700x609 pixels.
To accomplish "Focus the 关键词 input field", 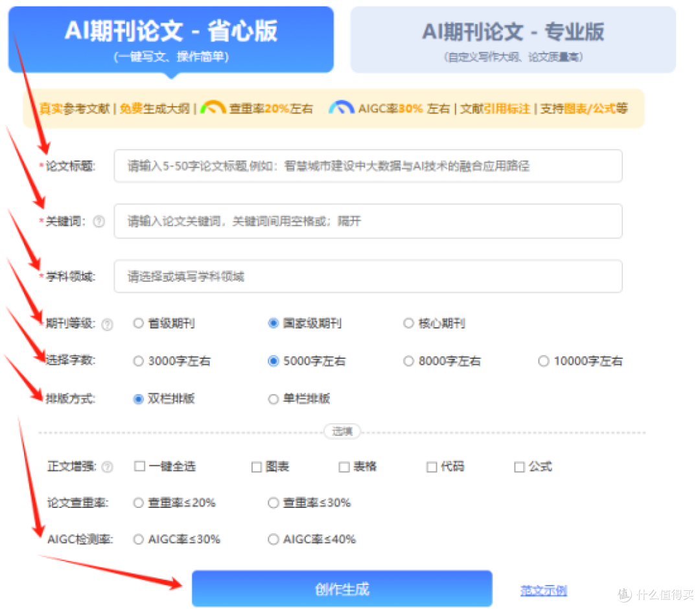I will [x=368, y=222].
